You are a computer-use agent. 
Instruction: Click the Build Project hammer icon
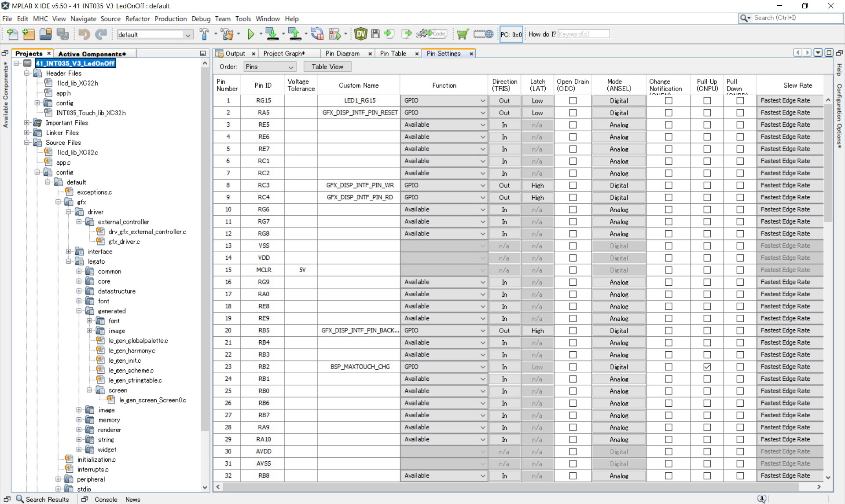tap(204, 34)
